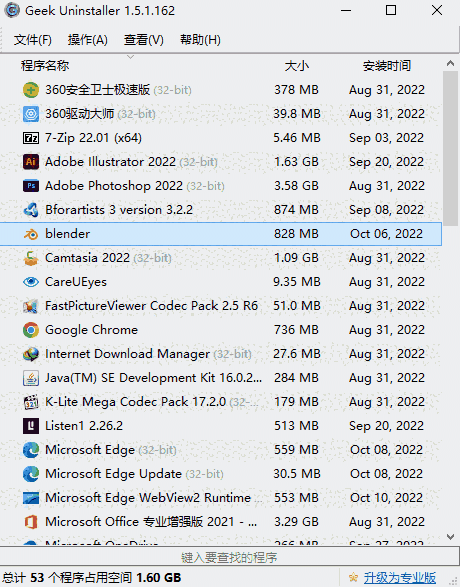Select Microsoft Office 专业增强版 2021 entry

click(151, 521)
